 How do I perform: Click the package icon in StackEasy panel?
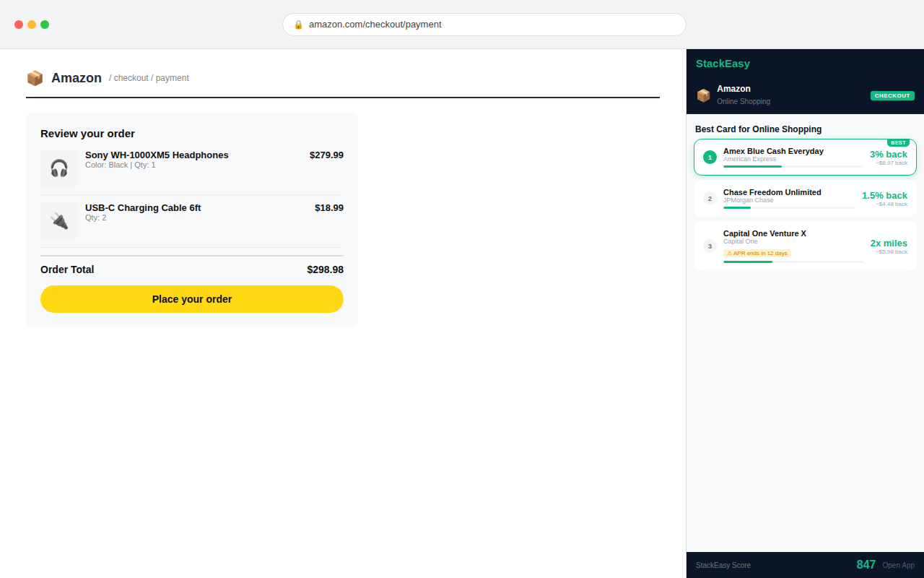703,95
